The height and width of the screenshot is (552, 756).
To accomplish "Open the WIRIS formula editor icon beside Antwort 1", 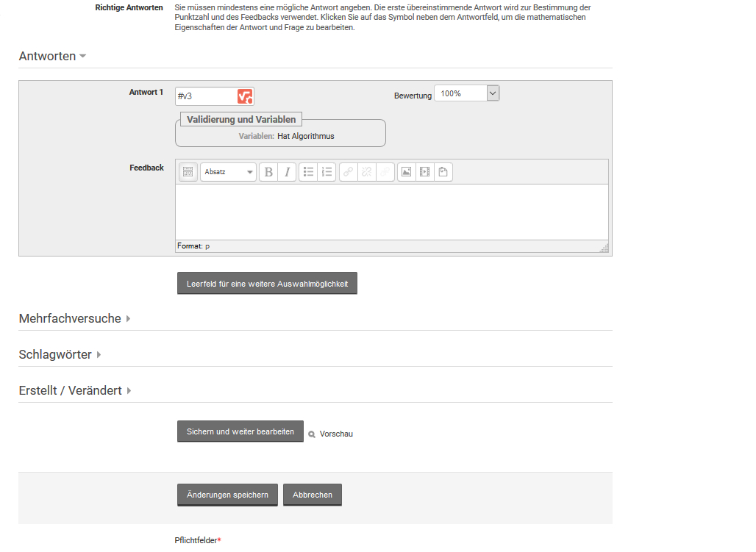I will [245, 96].
